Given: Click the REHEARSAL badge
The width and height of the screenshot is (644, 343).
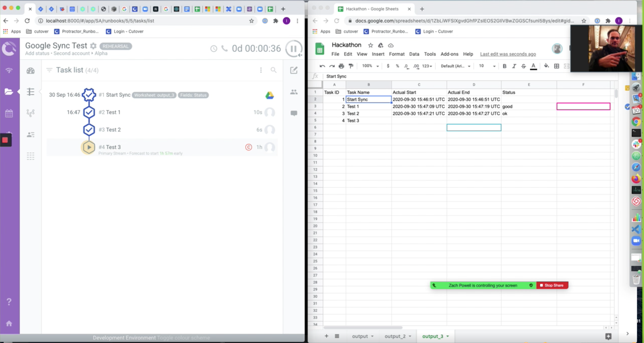Looking at the screenshot, I should tap(116, 46).
